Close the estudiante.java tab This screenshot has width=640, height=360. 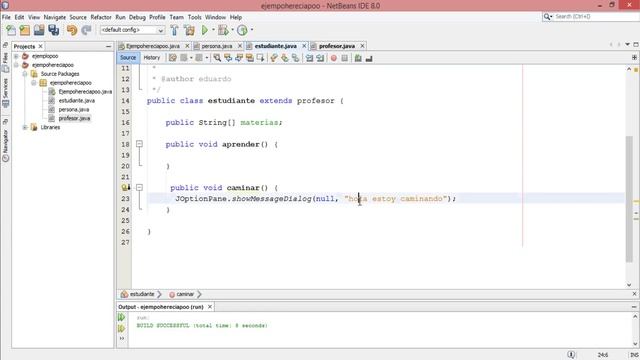point(304,46)
